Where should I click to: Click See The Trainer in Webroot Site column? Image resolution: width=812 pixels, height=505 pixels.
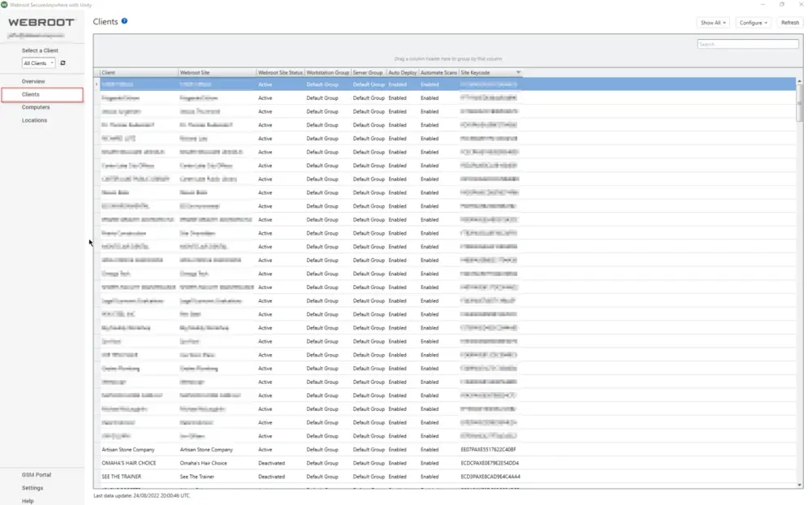click(197, 477)
